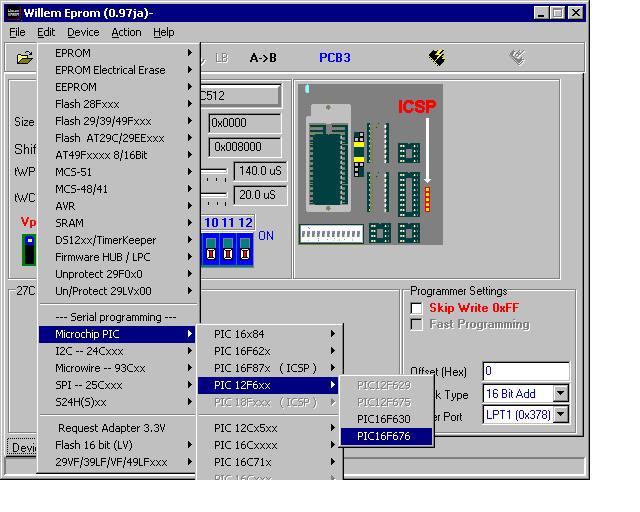Click the A->B toolbar button

(x=263, y=58)
